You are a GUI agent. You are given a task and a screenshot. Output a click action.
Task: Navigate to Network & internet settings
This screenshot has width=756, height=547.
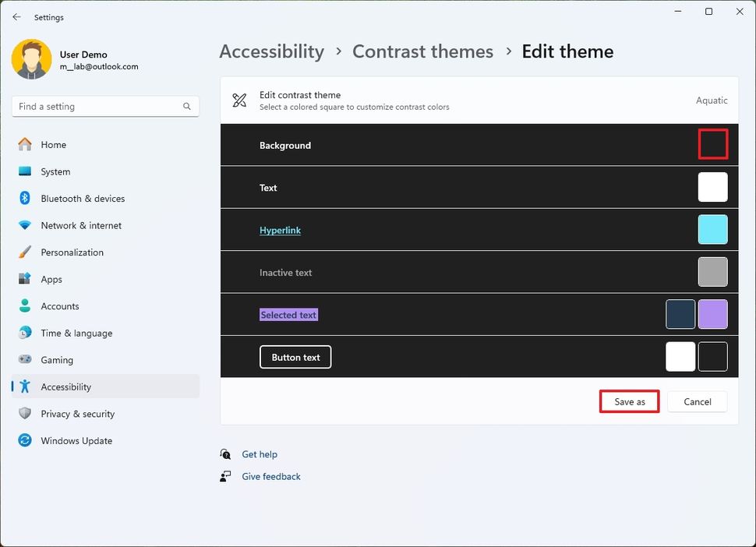pyautogui.click(x=81, y=225)
